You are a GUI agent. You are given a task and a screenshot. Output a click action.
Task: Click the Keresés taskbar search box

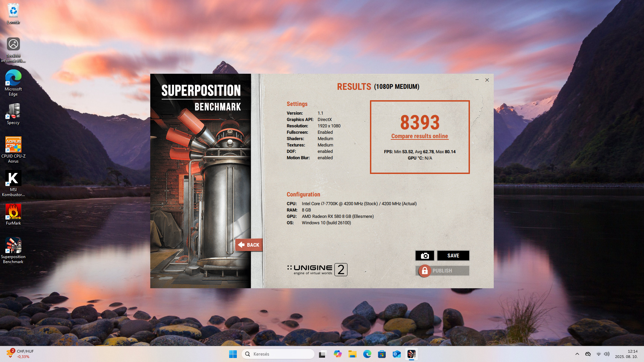coord(278,354)
